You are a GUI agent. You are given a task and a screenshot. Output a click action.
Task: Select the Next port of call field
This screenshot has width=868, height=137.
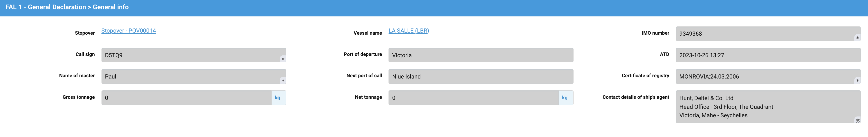[x=481, y=76]
